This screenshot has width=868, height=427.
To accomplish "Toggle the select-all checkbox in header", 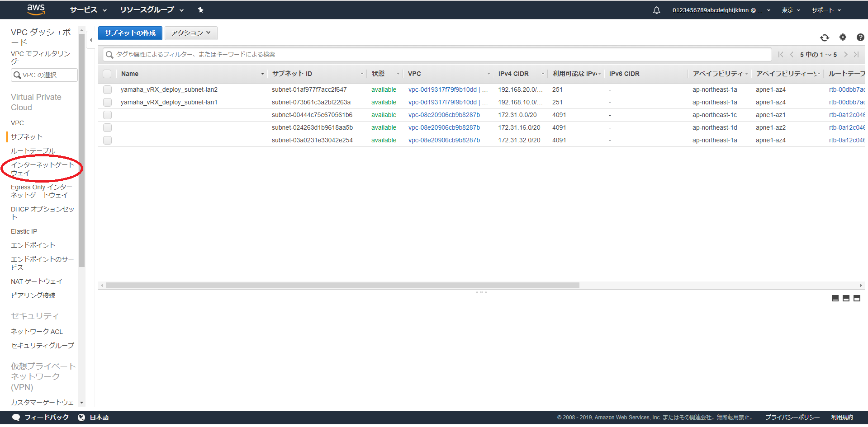I will pyautogui.click(x=107, y=74).
